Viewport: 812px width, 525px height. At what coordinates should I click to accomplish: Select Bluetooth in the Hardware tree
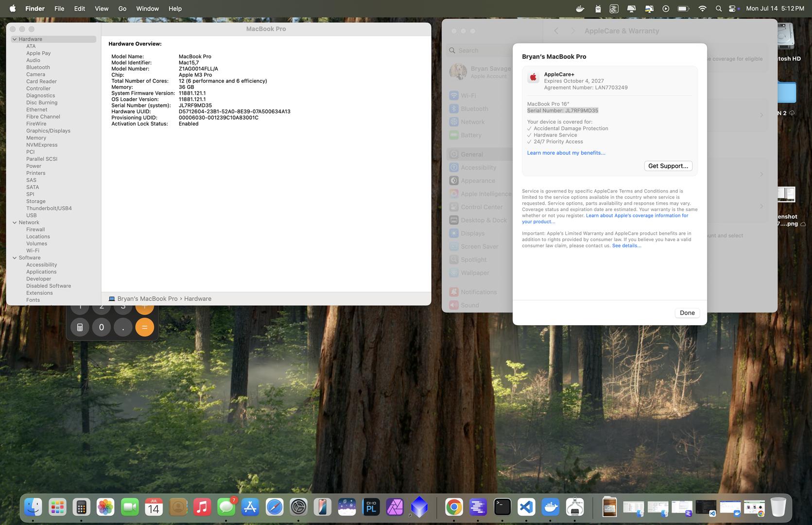point(38,68)
